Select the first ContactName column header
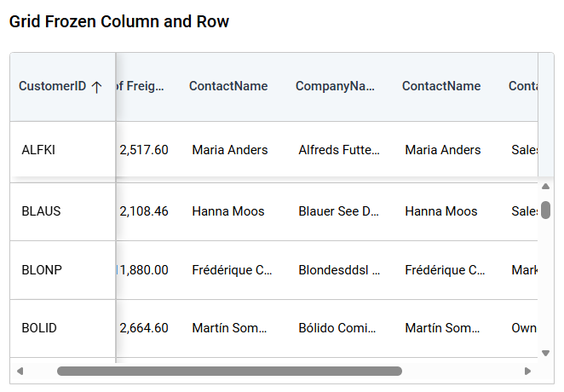 click(x=228, y=87)
